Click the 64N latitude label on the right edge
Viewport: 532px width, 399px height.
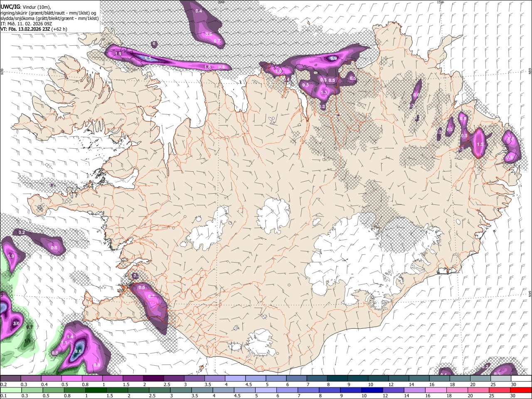[x=530, y=293]
